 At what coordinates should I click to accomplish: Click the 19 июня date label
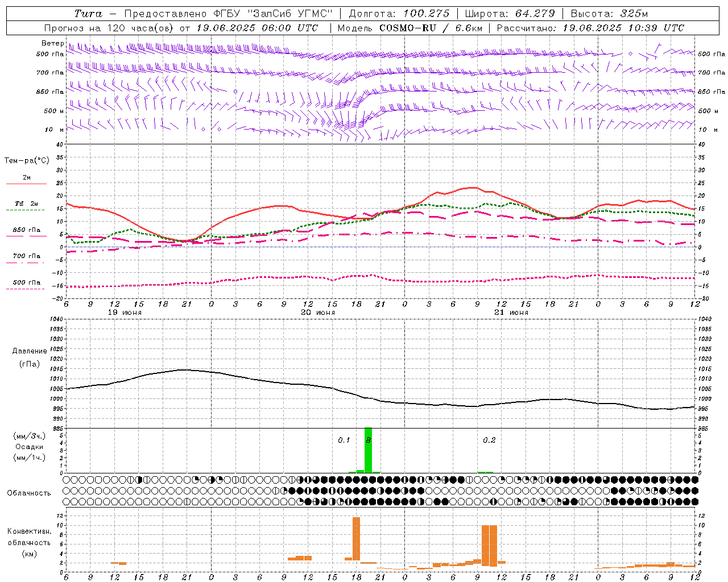click(x=125, y=313)
